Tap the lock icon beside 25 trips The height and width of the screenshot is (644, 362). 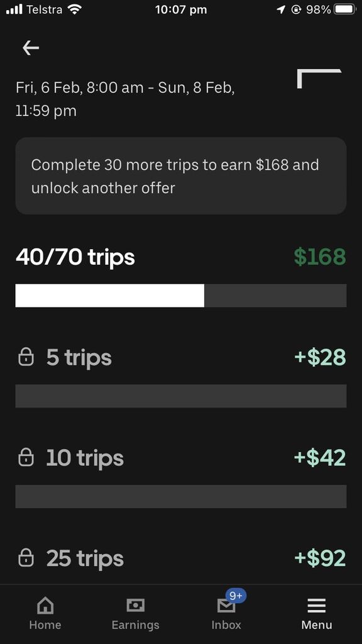click(x=26, y=557)
